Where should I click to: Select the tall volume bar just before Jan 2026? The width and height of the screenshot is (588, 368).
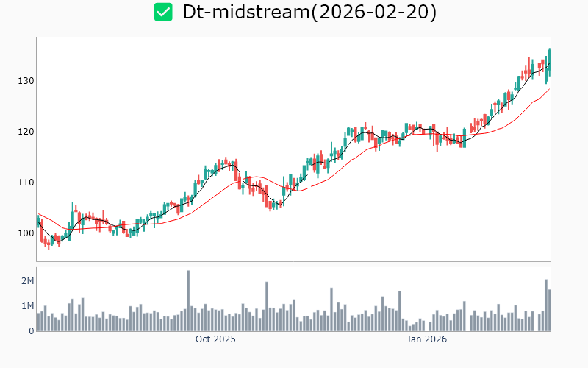399,311
